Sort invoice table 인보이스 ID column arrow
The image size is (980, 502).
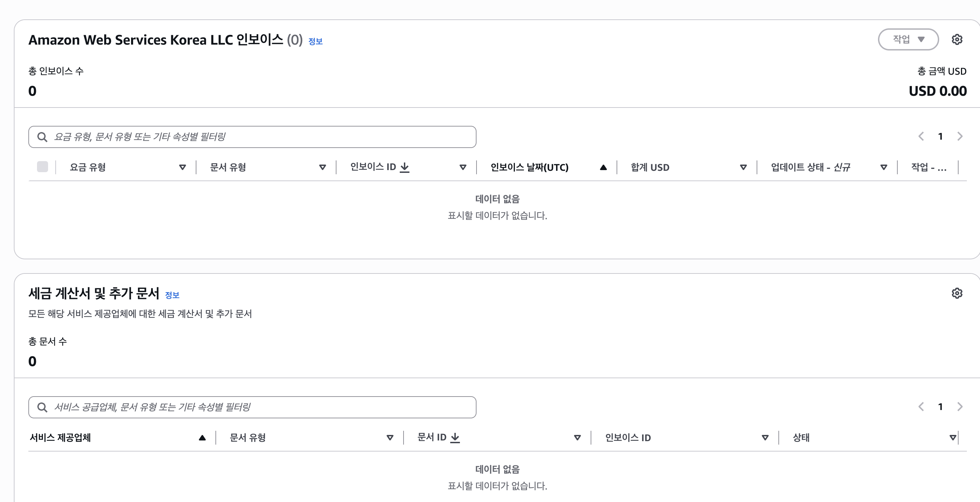463,167
